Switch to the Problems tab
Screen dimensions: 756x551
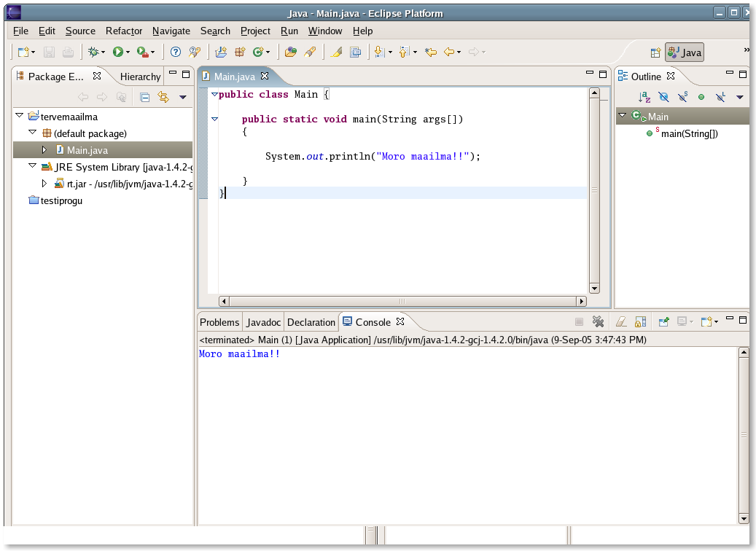coord(219,322)
